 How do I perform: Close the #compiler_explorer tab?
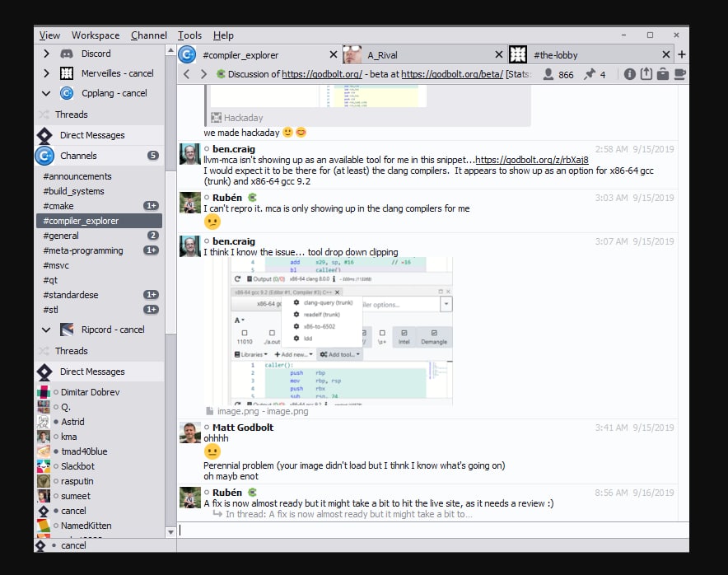pyautogui.click(x=334, y=54)
